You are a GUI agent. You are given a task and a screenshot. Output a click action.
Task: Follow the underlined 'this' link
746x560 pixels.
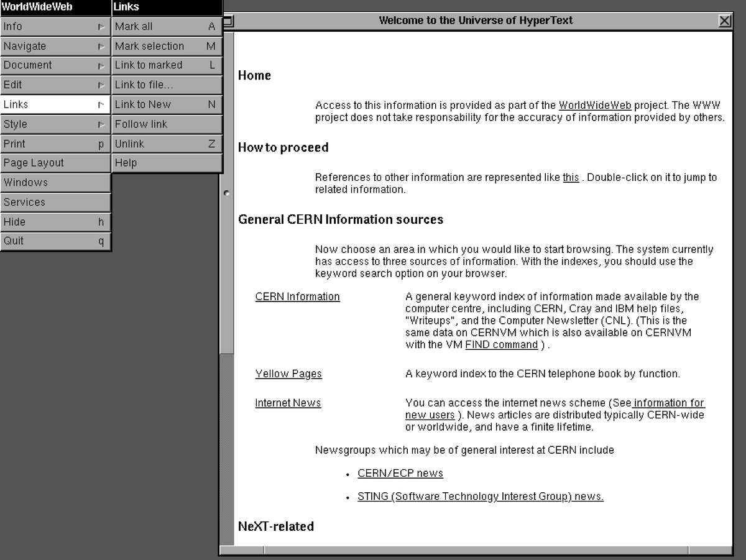(571, 178)
